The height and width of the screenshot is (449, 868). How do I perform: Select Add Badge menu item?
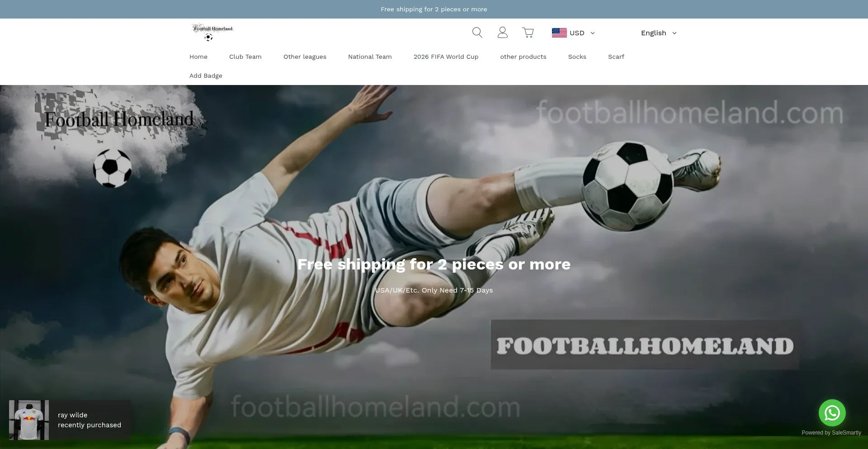click(206, 76)
